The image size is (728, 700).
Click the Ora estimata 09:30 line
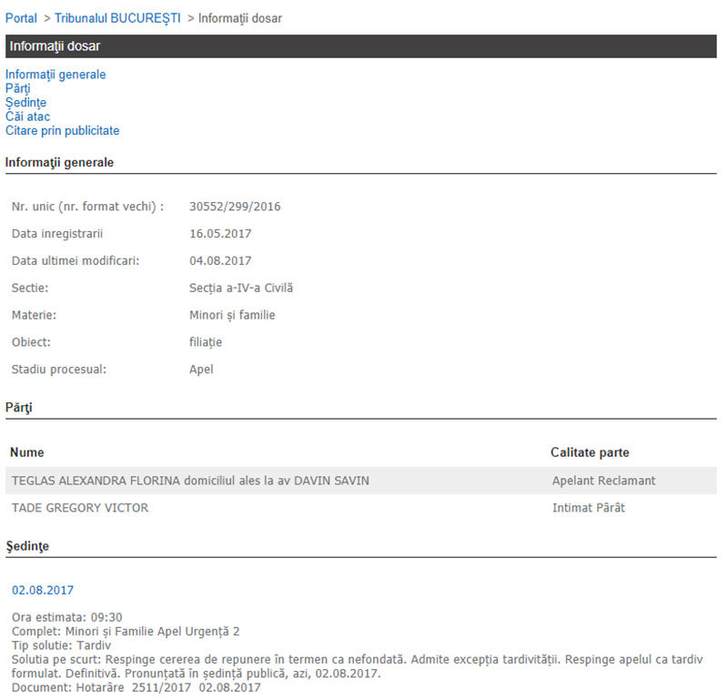tap(67, 617)
